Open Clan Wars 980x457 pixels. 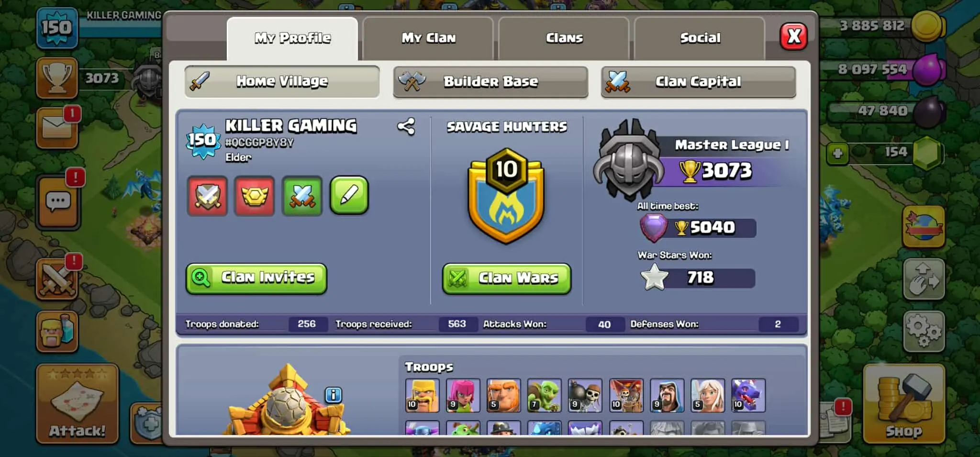507,278
